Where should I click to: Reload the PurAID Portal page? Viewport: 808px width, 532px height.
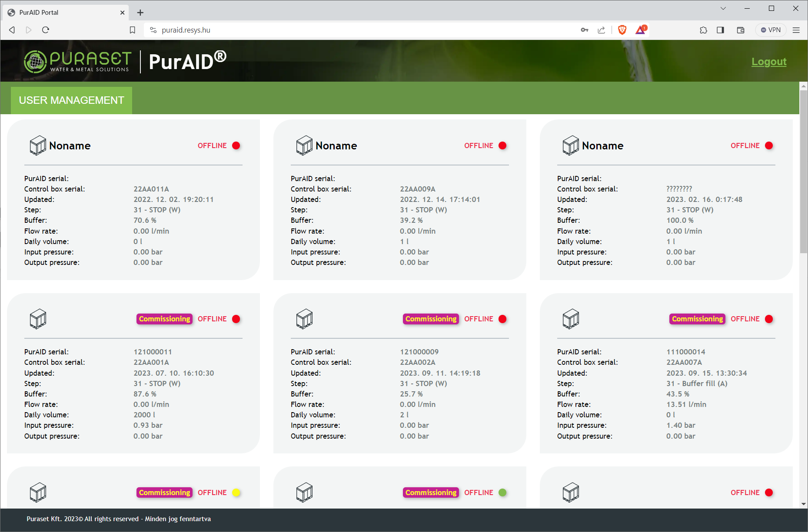46,30
